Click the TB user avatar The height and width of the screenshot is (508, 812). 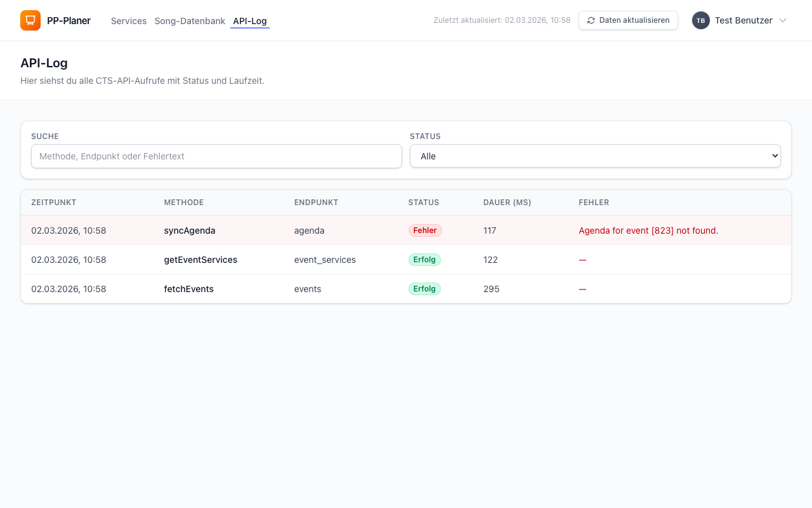(x=700, y=20)
